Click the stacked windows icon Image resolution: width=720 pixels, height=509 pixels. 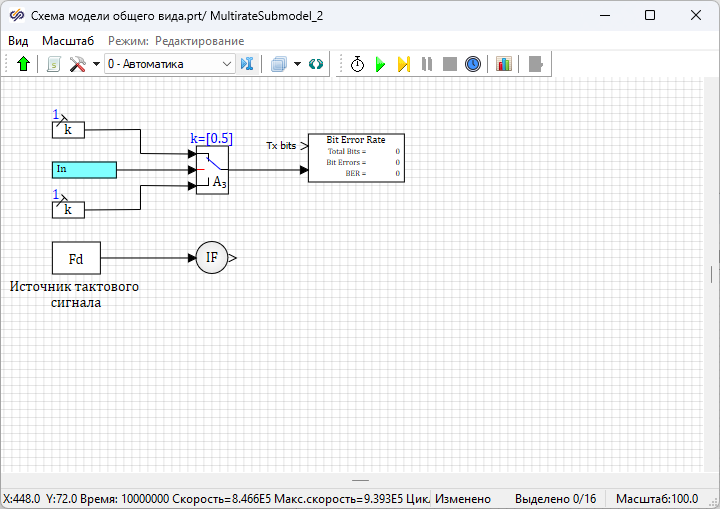point(279,64)
